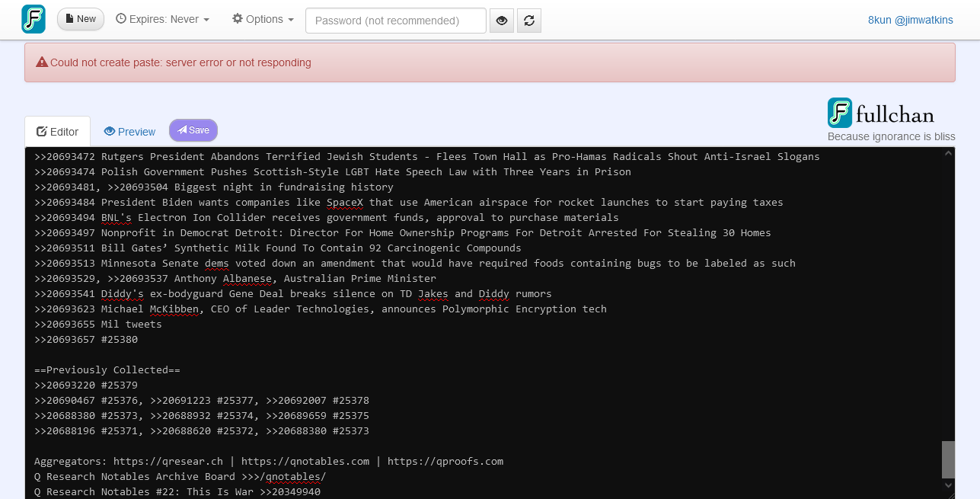Click the warning triangle icon in the alert
Image resolution: width=980 pixels, height=499 pixels.
pyautogui.click(x=42, y=62)
